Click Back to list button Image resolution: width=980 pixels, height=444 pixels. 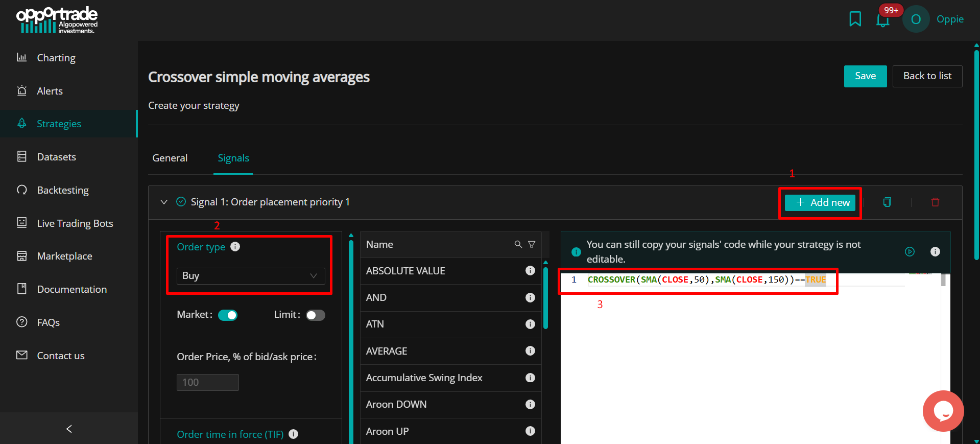coord(927,76)
